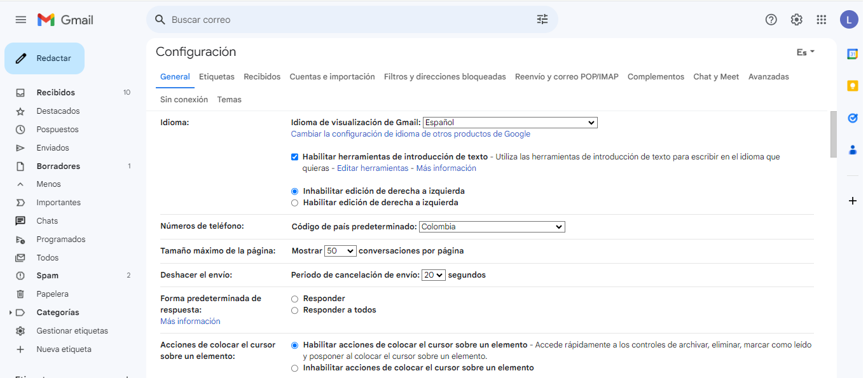Click Más información link beside Editar herramientas
The image size is (868, 378).
coord(446,168)
